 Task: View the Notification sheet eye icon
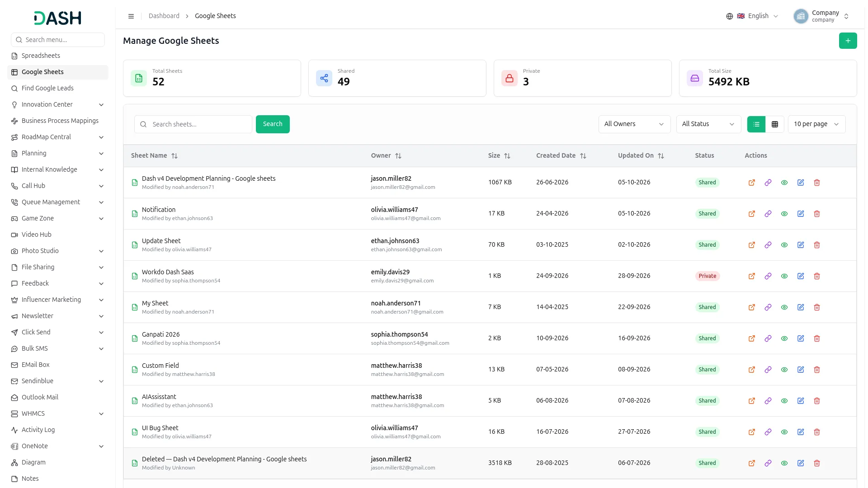pos(784,214)
